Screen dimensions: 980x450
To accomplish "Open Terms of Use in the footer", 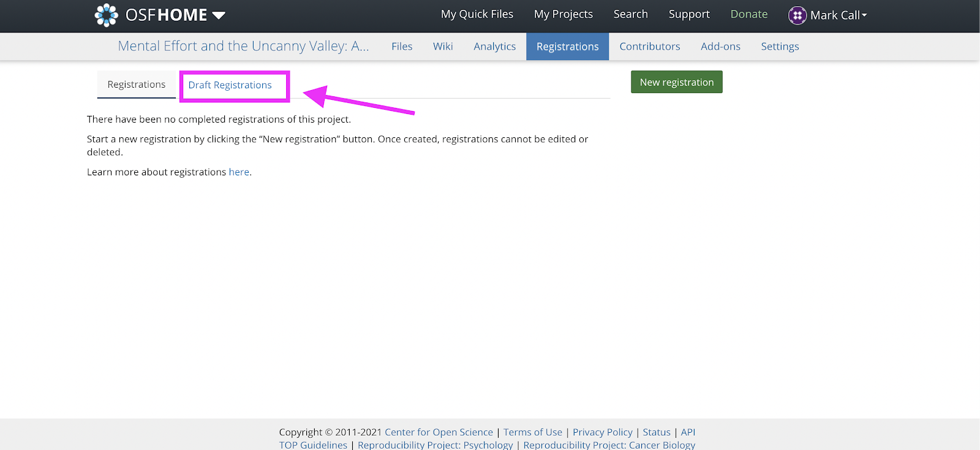I will pyautogui.click(x=533, y=432).
